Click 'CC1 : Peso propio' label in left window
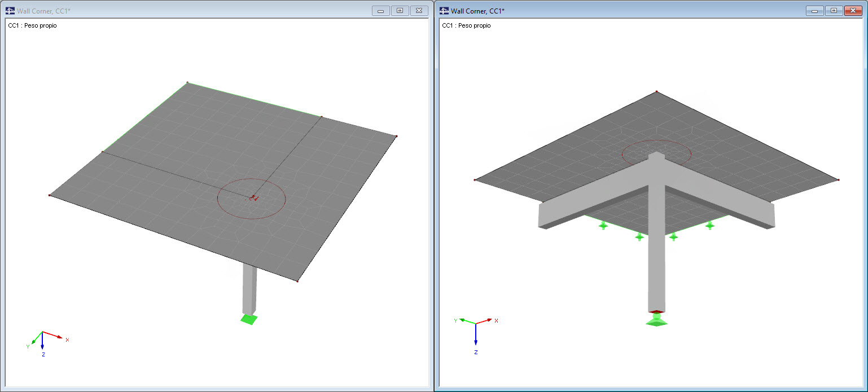 coord(32,25)
